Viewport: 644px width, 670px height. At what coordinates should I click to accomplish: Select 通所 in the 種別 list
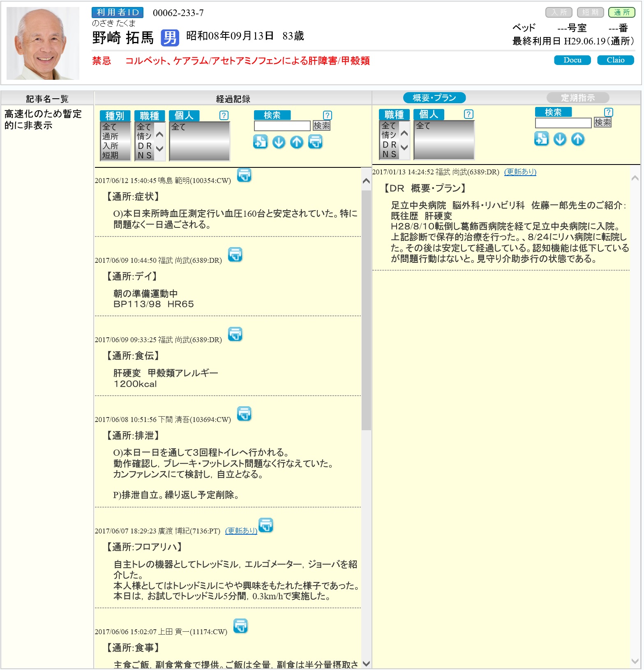coord(110,137)
